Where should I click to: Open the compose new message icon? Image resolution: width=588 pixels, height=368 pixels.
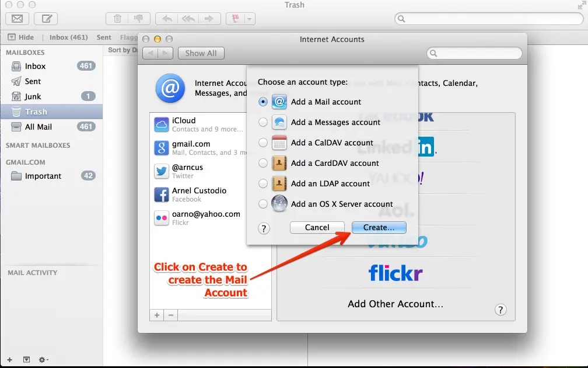point(46,19)
